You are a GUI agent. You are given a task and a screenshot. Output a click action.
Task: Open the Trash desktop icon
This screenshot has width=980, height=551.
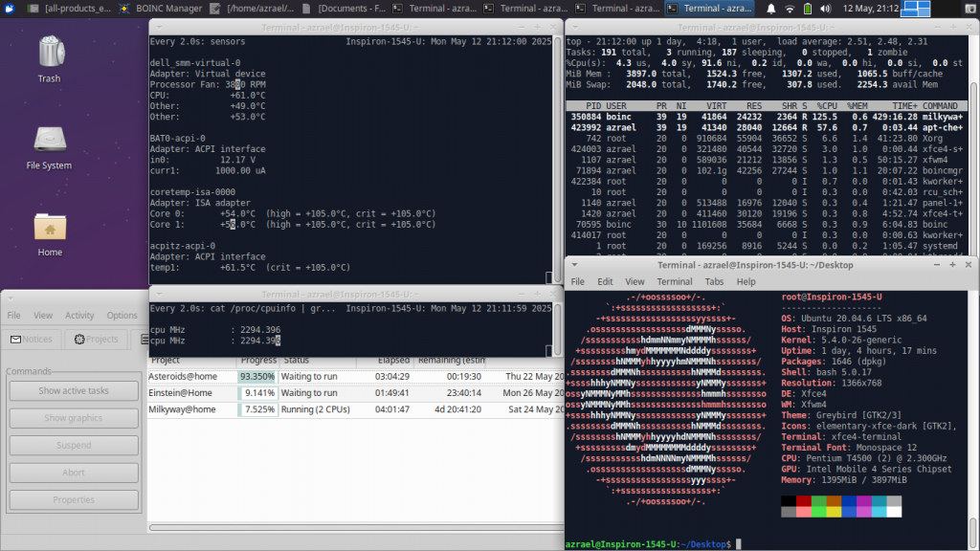coord(49,55)
